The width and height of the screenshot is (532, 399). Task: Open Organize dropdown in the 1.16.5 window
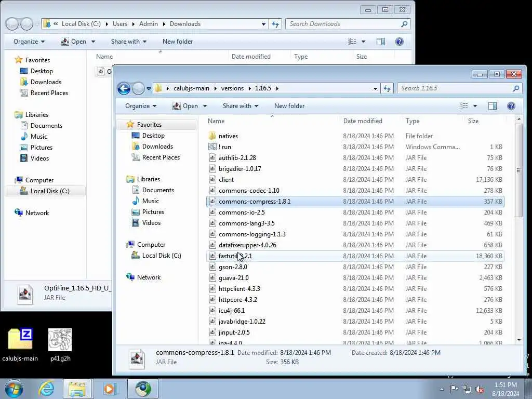tap(141, 106)
